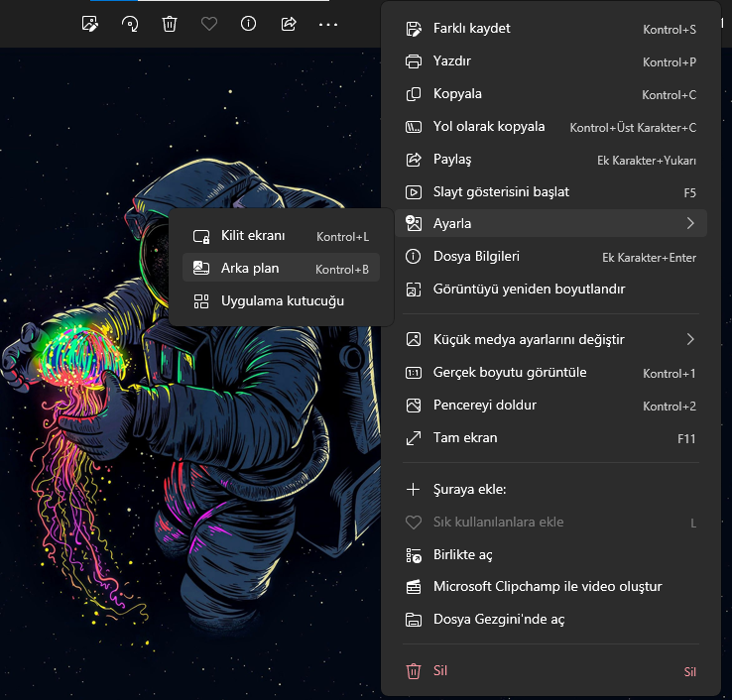
Task: Click the plus icon beside Şuraya ekle
Action: [414, 490]
